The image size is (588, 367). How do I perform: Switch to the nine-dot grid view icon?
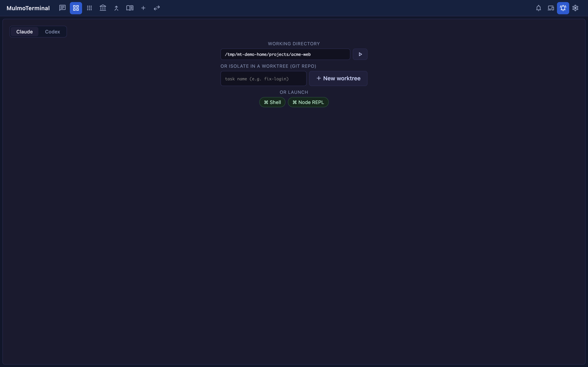click(x=89, y=8)
